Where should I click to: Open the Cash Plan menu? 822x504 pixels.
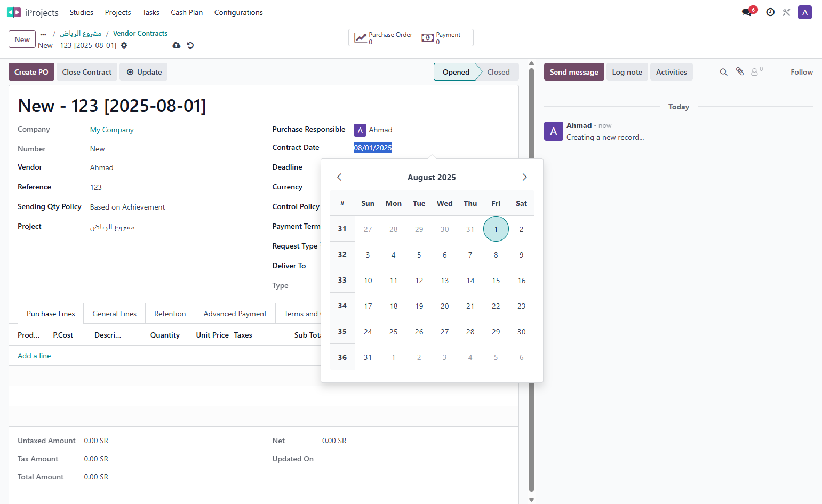(x=187, y=12)
